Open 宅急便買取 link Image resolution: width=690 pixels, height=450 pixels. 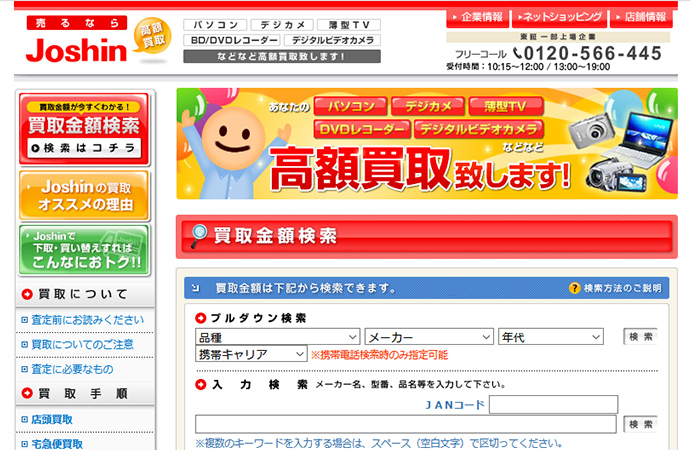(57, 444)
